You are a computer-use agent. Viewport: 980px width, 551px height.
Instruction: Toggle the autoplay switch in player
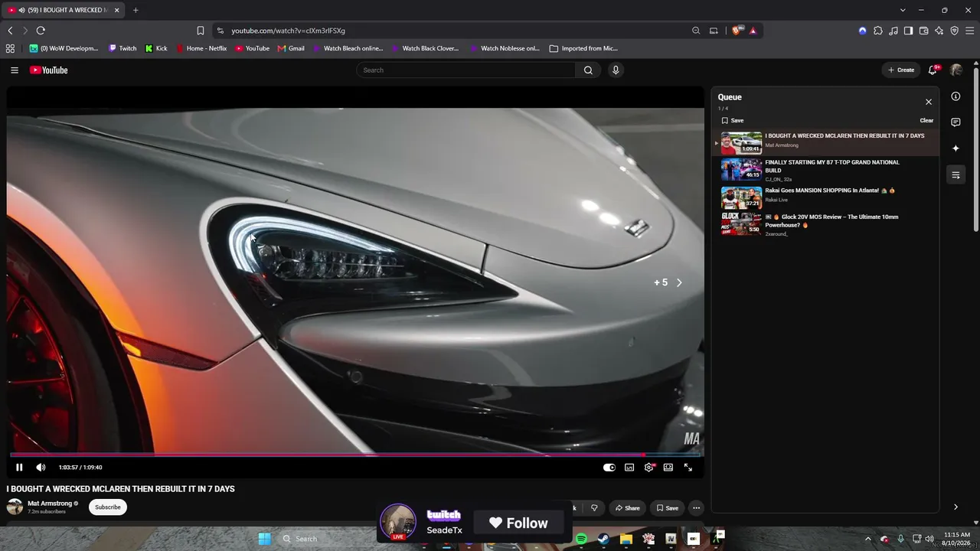(609, 468)
